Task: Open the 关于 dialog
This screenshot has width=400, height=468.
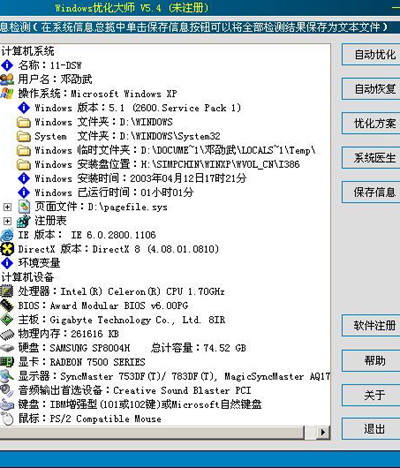Action: pyautogui.click(x=371, y=395)
